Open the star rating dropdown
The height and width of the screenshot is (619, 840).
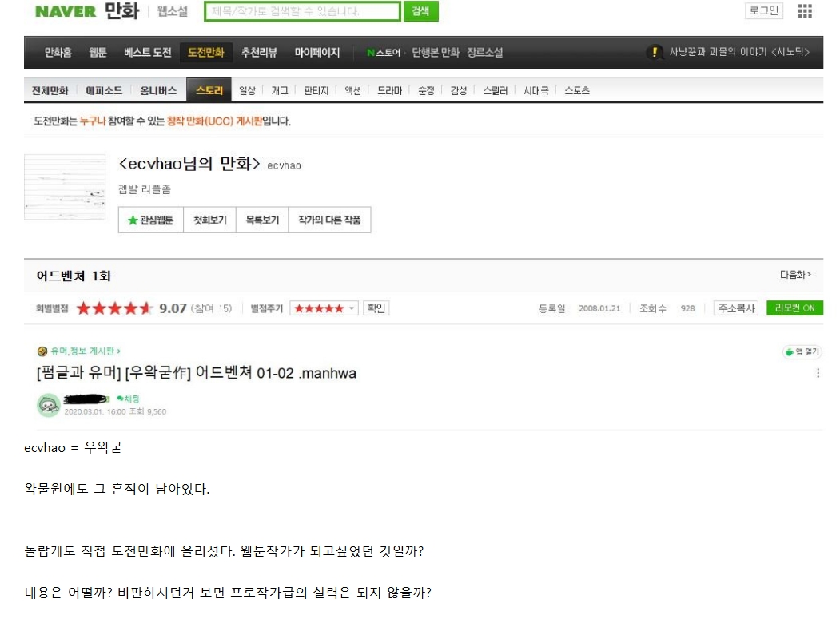(x=324, y=308)
